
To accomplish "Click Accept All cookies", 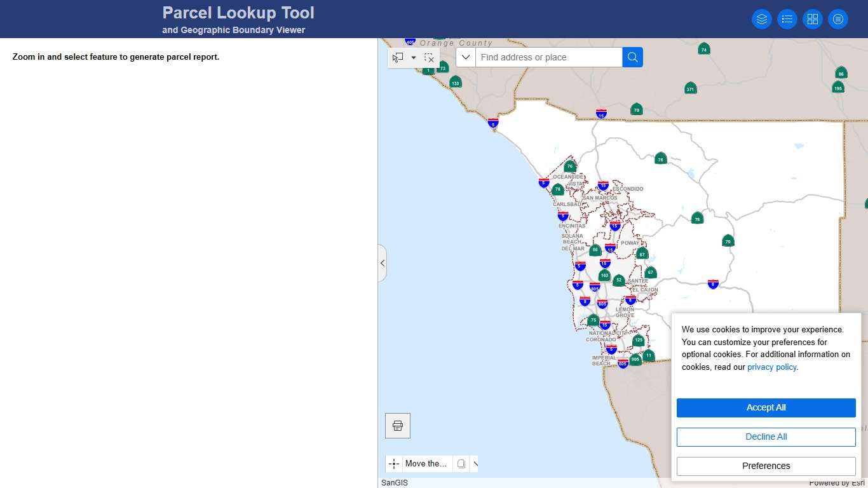I will tap(766, 407).
